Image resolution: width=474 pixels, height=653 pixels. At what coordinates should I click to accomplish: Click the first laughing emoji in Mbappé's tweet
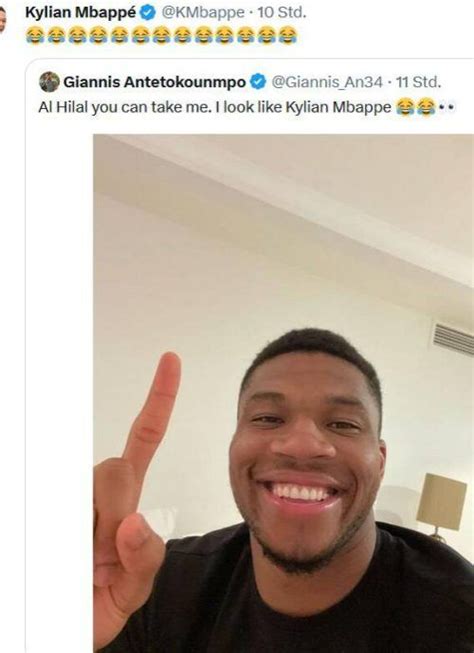tap(35, 36)
